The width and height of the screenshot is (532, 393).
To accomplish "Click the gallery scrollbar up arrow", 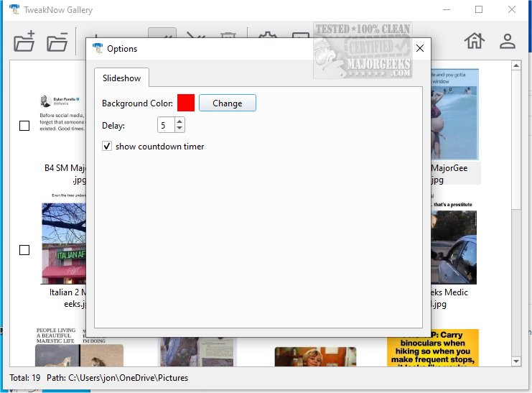I will point(516,65).
